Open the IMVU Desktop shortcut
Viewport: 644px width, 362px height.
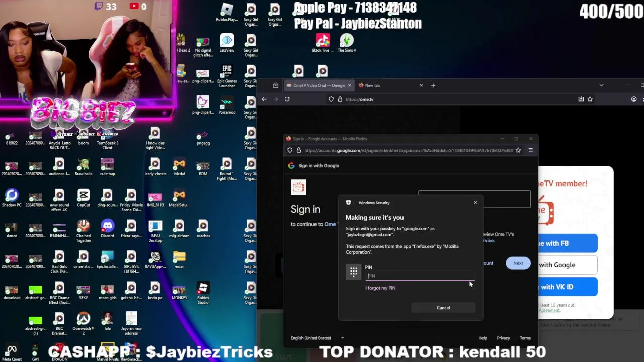click(x=155, y=230)
